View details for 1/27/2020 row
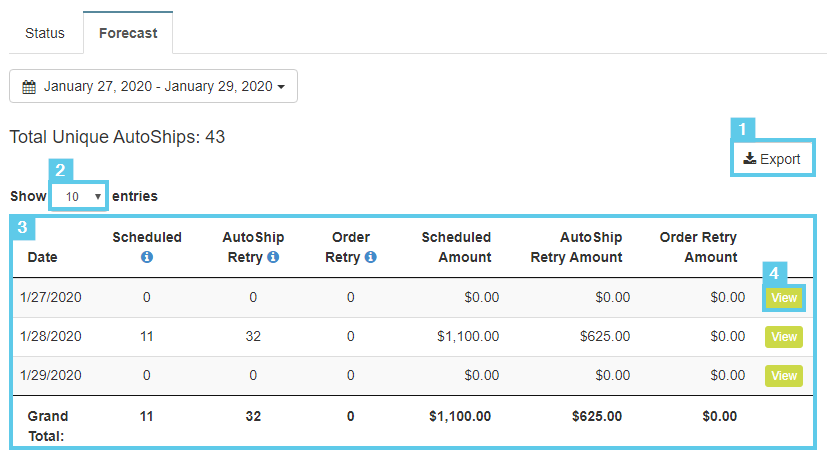 (x=784, y=297)
